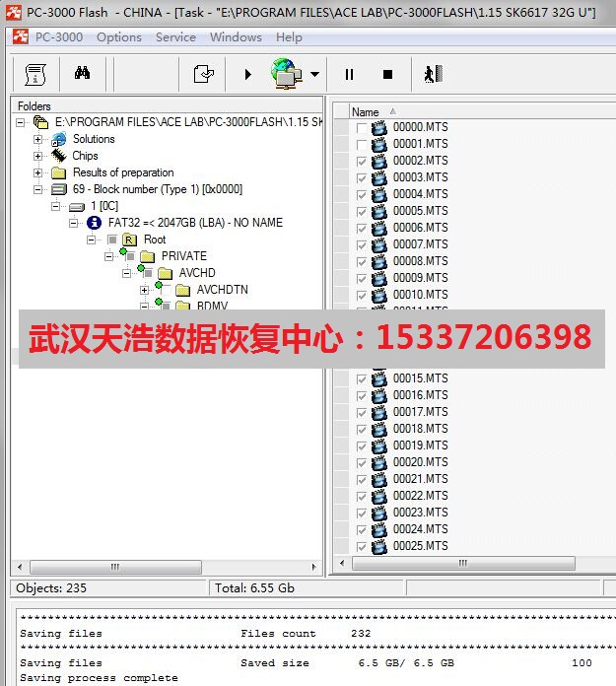Click the globe network computer icon
This screenshot has height=686, width=616.
click(285, 74)
